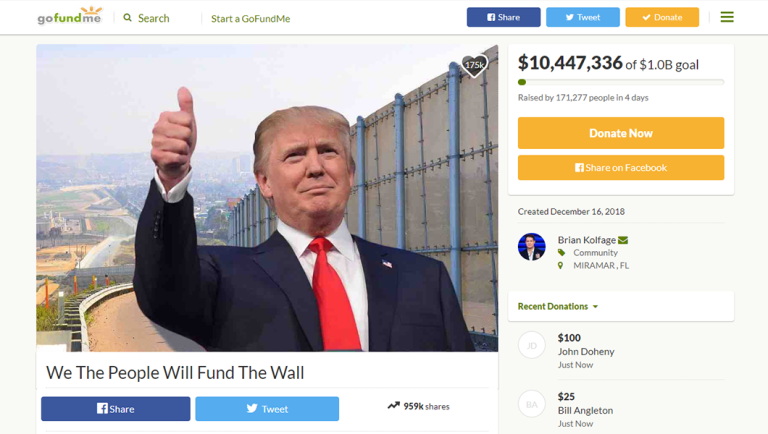Click the header Tweet button
768x434 pixels.
coord(582,17)
